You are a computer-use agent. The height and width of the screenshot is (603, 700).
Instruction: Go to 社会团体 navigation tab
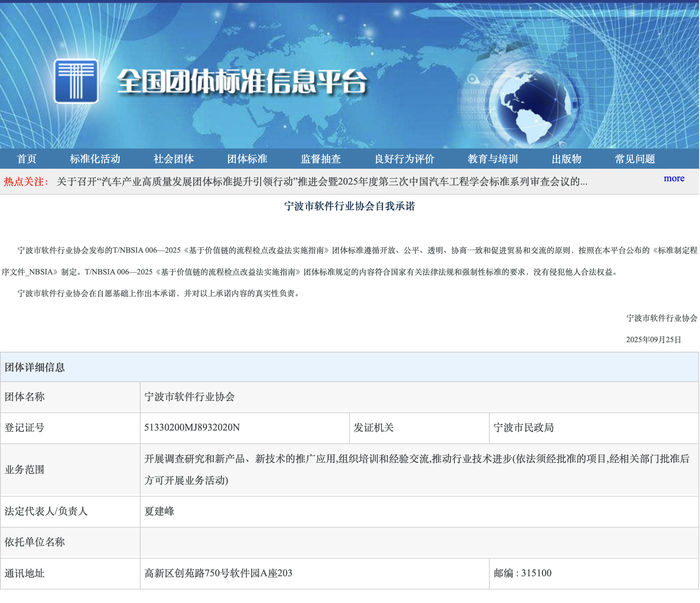(x=173, y=159)
